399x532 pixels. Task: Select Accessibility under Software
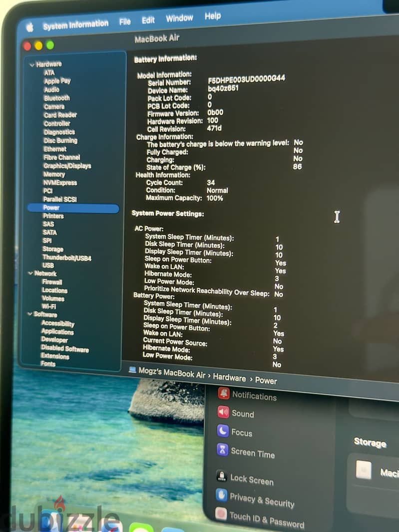click(x=58, y=324)
